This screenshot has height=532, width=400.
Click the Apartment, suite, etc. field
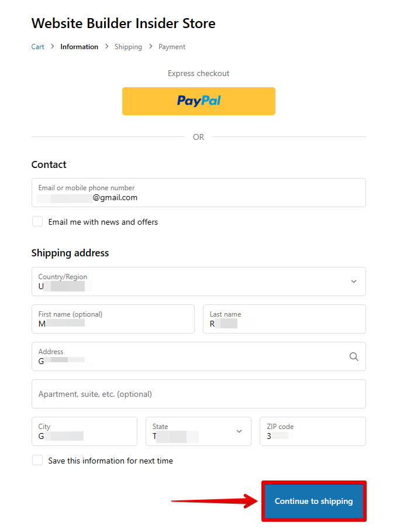click(x=198, y=394)
